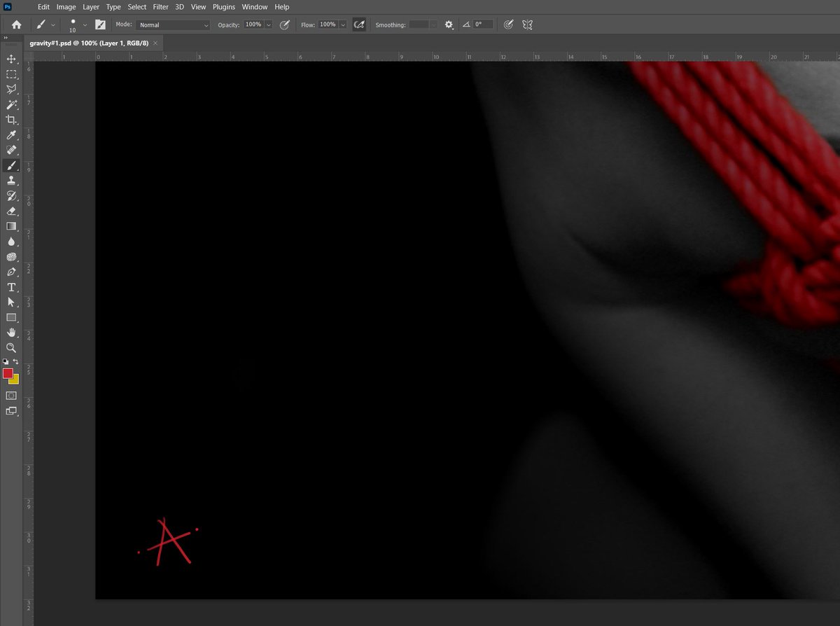Open the Filter menu
This screenshot has height=626, width=840.
pos(161,7)
